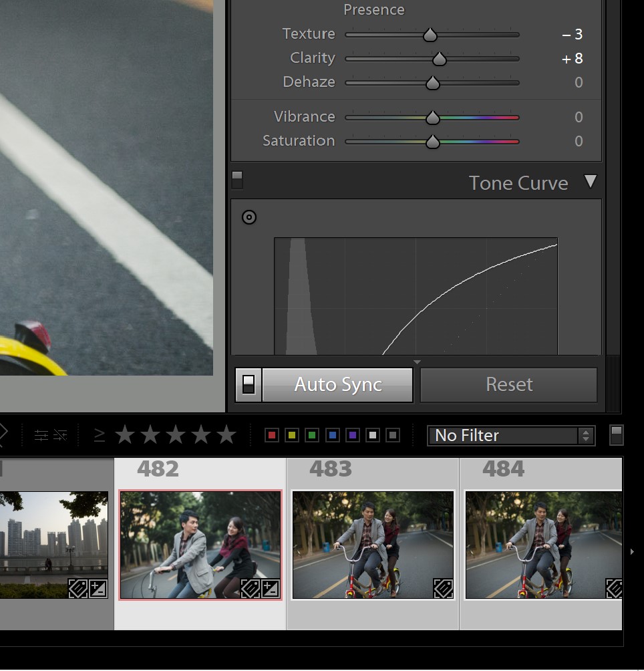Filter by yellow color label
The height and width of the screenshot is (671, 644).
point(292,436)
